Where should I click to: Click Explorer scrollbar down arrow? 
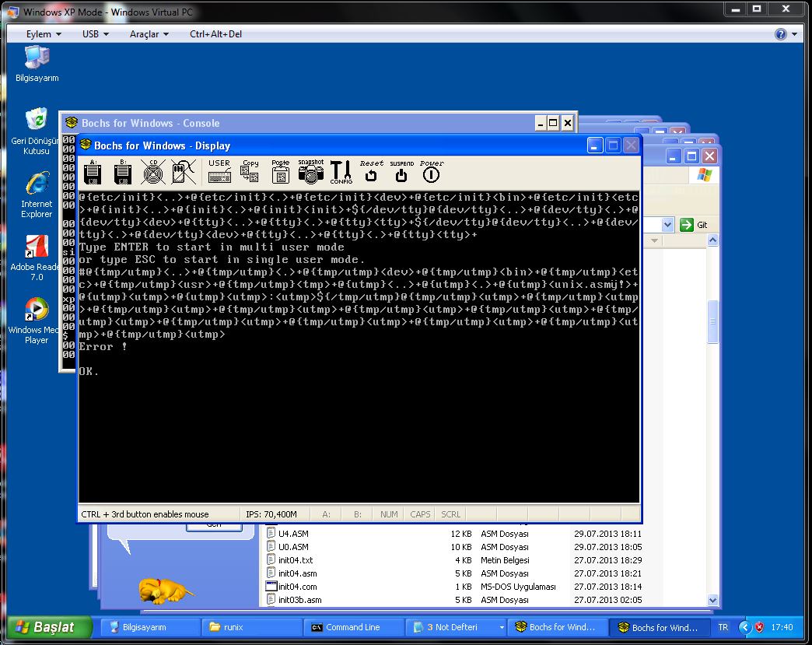coord(712,601)
